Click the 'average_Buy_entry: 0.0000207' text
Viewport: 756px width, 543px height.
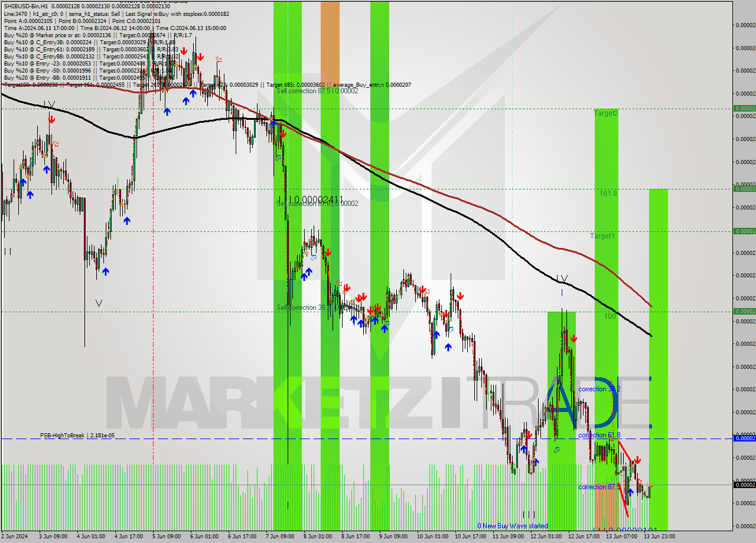coord(371,84)
